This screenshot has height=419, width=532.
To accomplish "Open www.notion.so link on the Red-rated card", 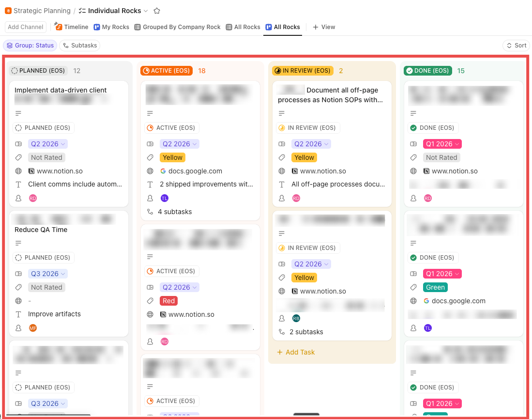I will click(x=187, y=314).
